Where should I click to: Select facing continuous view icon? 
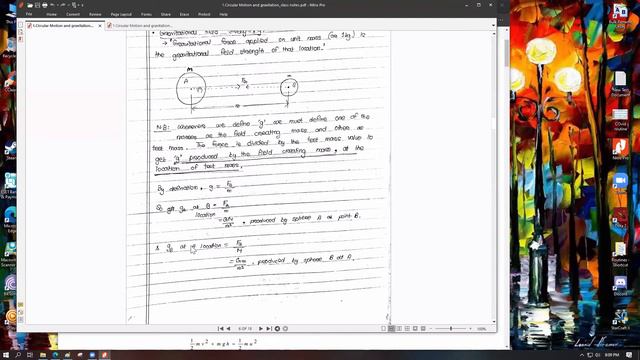pos(407,329)
